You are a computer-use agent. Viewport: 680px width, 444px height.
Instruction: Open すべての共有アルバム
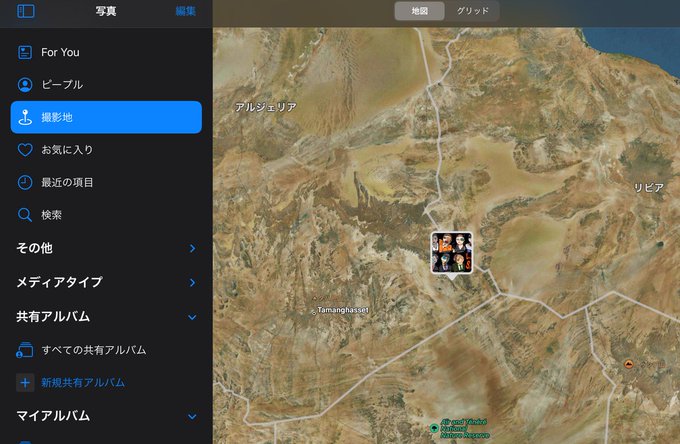[106, 349]
